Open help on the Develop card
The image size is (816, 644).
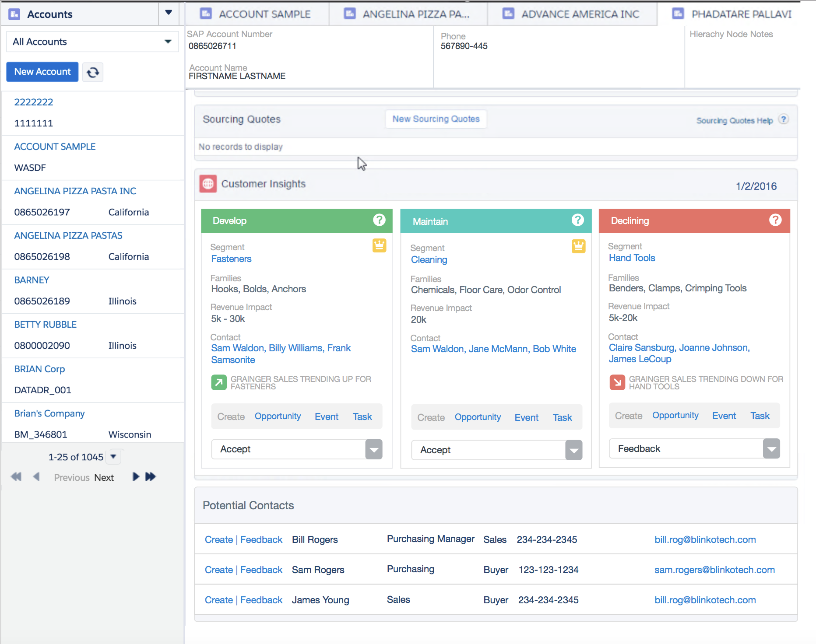379,220
